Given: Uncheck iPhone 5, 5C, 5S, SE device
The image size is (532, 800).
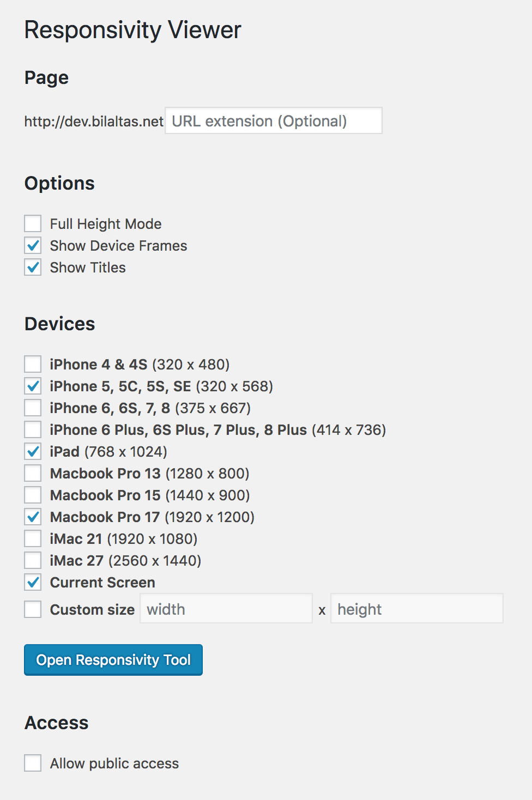Looking at the screenshot, I should pyautogui.click(x=33, y=386).
